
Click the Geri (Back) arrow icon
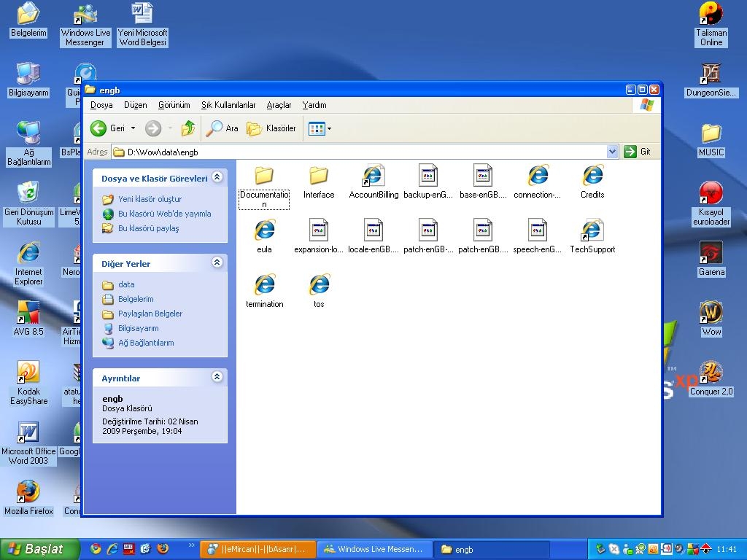coord(98,128)
